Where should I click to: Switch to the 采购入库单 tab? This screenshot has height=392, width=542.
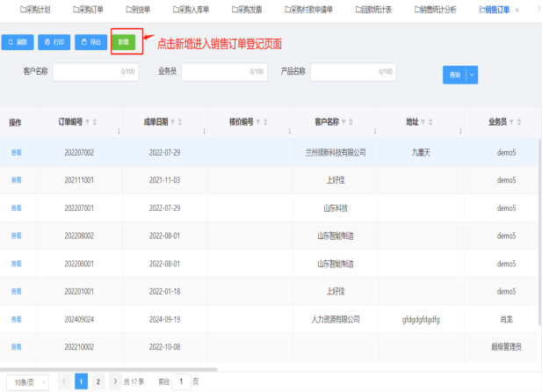(191, 10)
